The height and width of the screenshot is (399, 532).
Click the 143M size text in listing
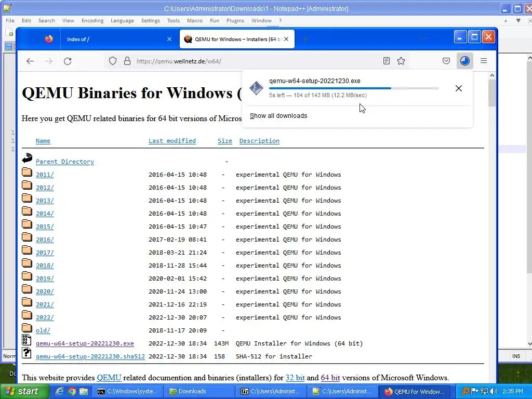(x=221, y=343)
